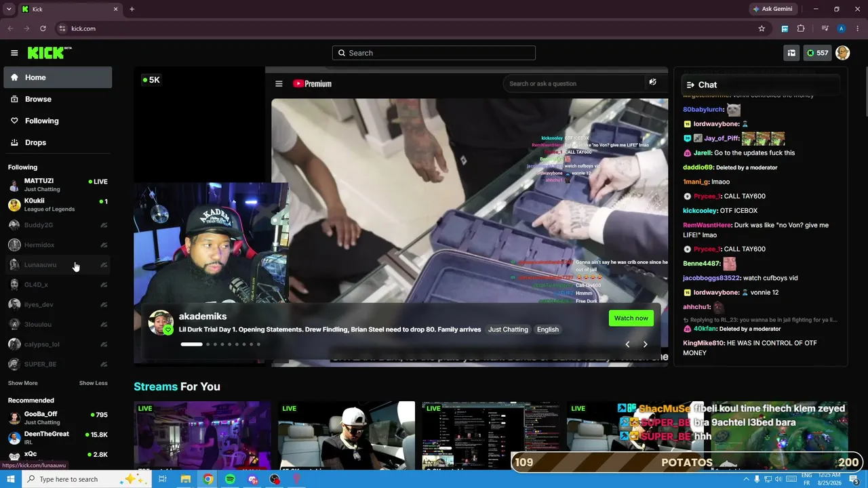This screenshot has width=868, height=488.
Task: Go to Home in the sidebar
Action: [58, 77]
